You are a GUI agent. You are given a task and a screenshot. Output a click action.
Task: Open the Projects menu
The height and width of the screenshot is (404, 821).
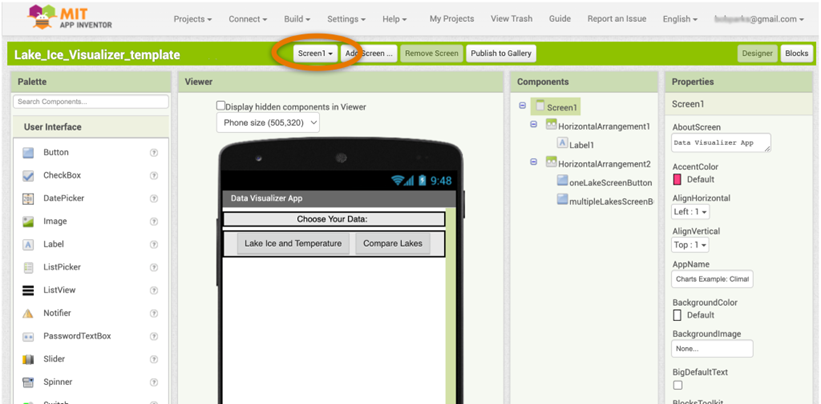point(193,19)
